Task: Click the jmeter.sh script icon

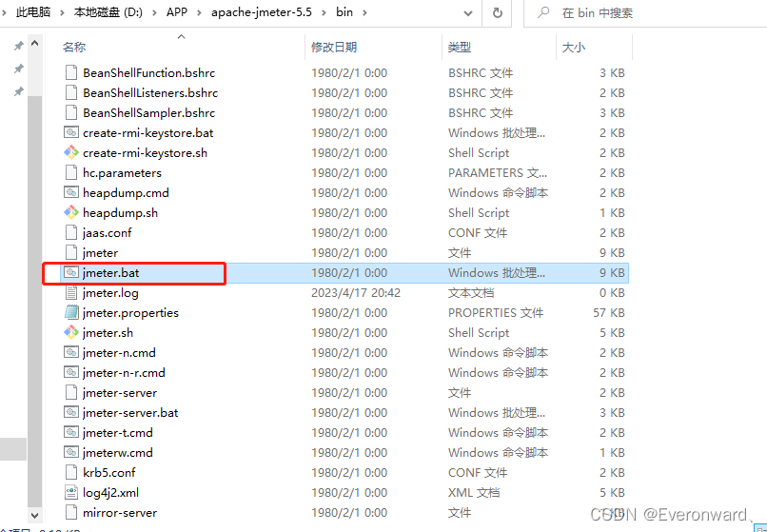Action: [71, 333]
